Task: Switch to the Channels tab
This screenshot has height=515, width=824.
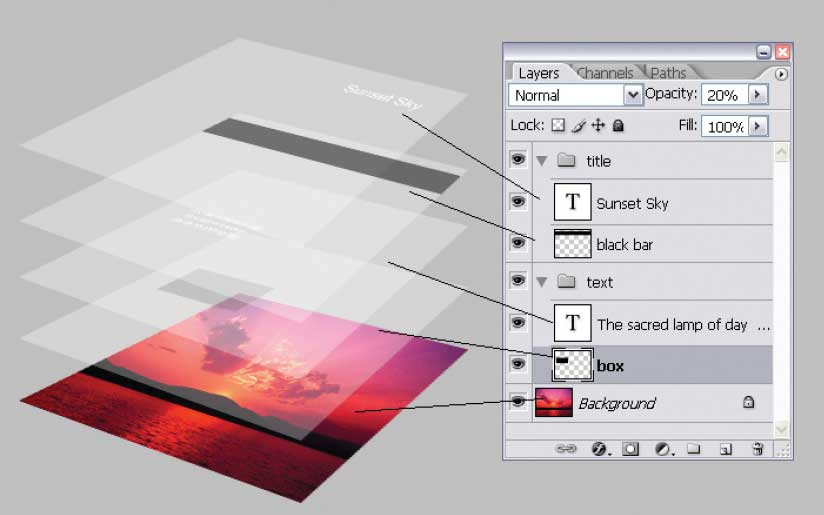Action: (x=605, y=73)
